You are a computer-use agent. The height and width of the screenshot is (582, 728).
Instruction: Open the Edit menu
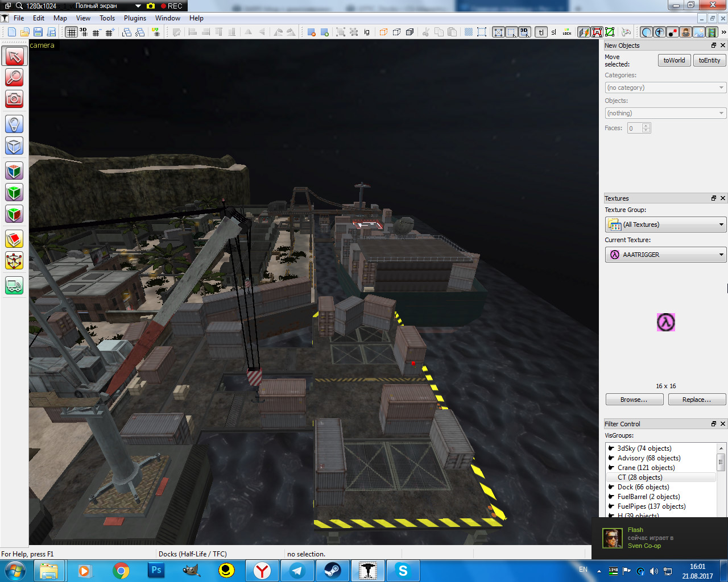pos(39,18)
